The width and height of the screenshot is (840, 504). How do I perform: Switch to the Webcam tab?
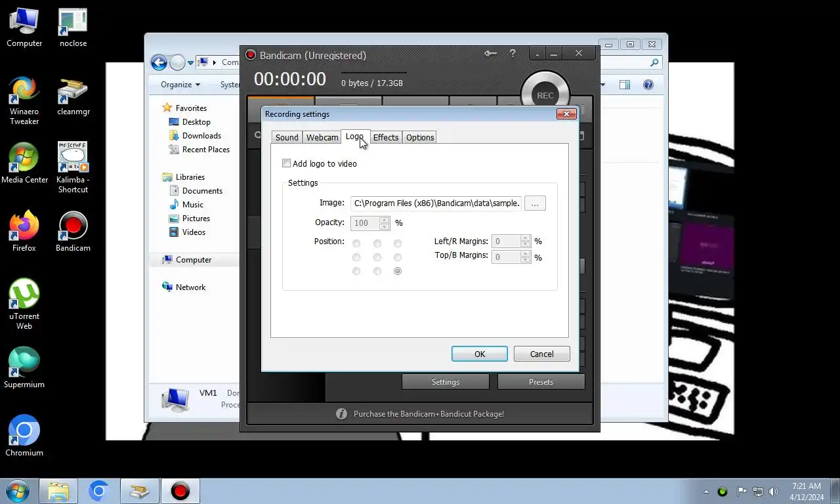point(322,137)
